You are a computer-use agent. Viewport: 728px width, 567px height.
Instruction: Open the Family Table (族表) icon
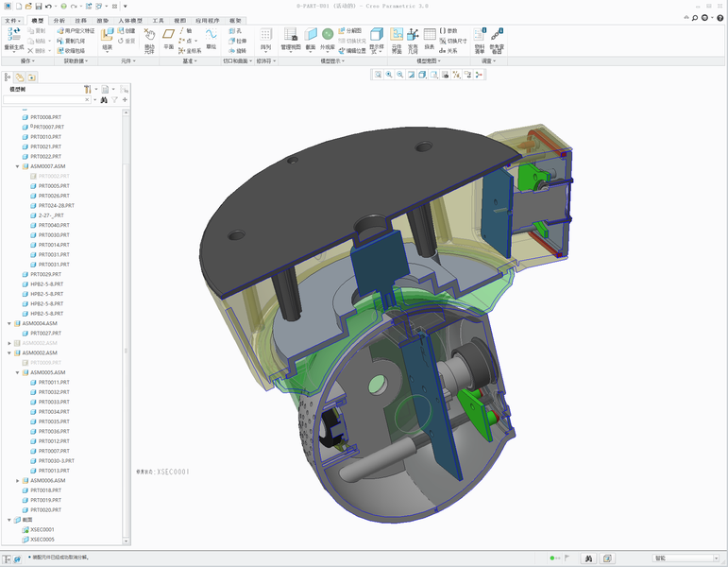(x=430, y=34)
